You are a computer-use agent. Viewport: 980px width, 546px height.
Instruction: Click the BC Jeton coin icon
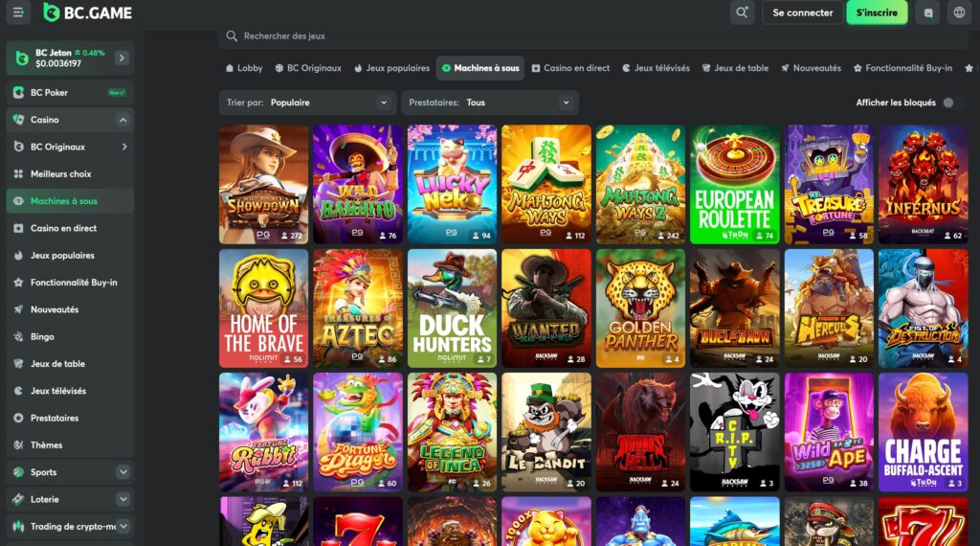point(22,58)
